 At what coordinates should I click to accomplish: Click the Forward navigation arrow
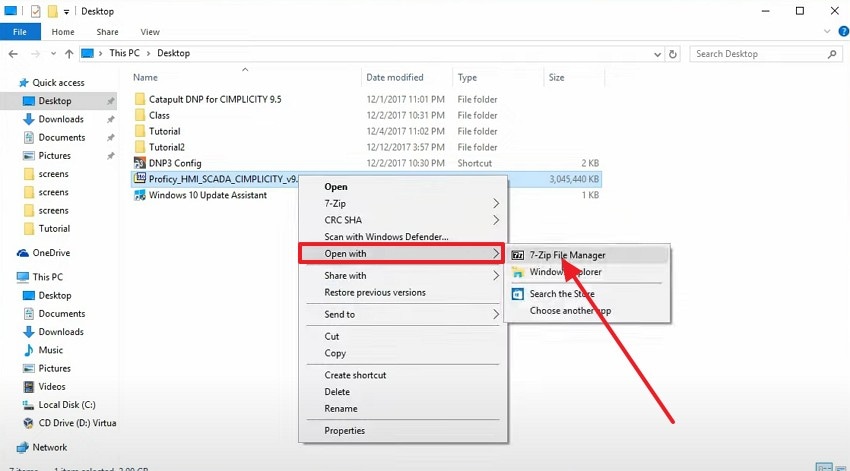point(35,54)
